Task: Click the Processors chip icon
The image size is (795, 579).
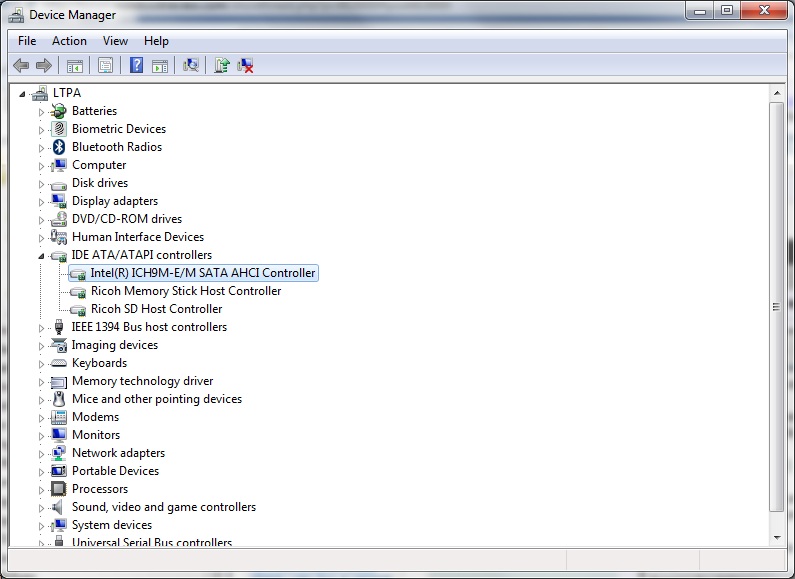Action: pyautogui.click(x=59, y=489)
